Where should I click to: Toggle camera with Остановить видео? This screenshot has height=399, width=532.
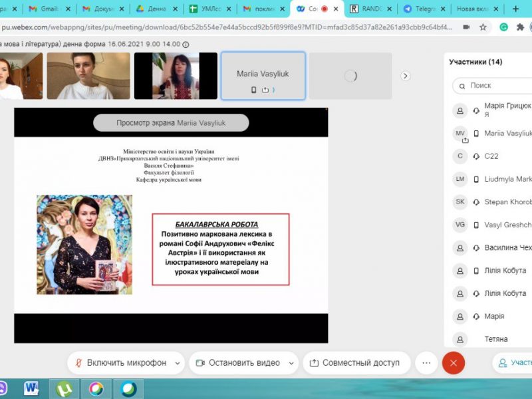(x=237, y=363)
